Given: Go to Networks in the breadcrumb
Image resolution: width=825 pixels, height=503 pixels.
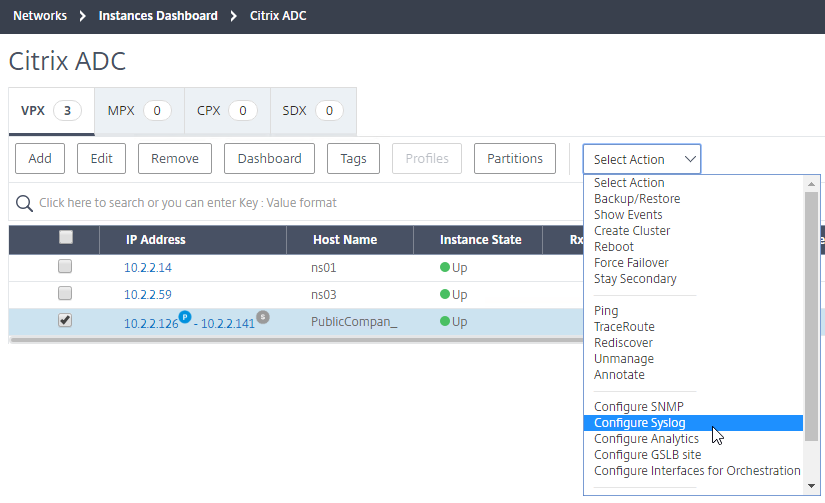Looking at the screenshot, I should pyautogui.click(x=40, y=16).
